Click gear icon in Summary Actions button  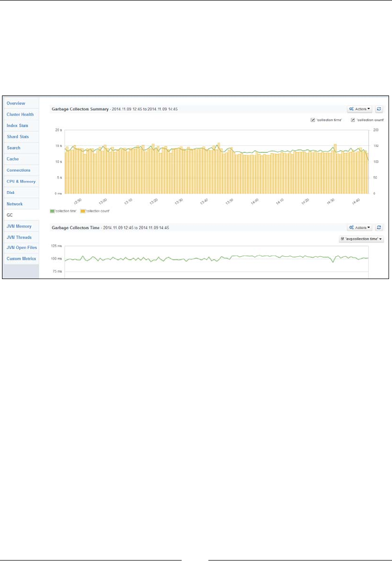coord(351,109)
